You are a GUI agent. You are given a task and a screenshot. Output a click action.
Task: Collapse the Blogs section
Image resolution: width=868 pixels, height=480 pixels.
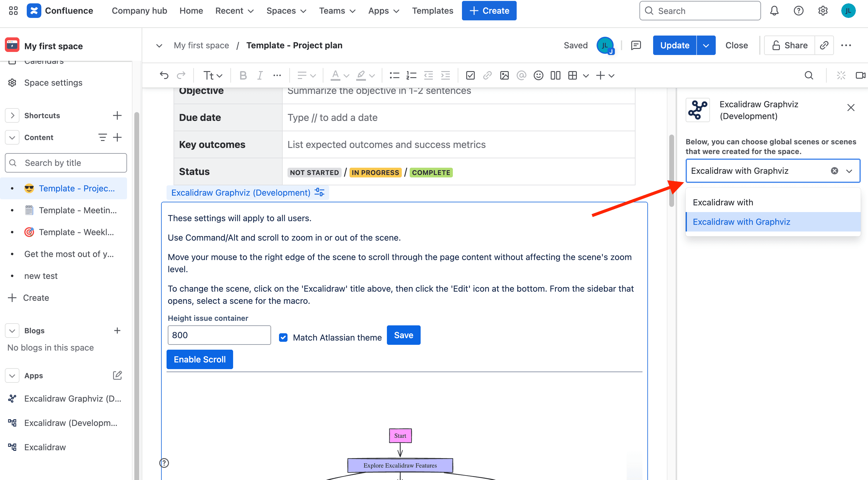coord(12,331)
